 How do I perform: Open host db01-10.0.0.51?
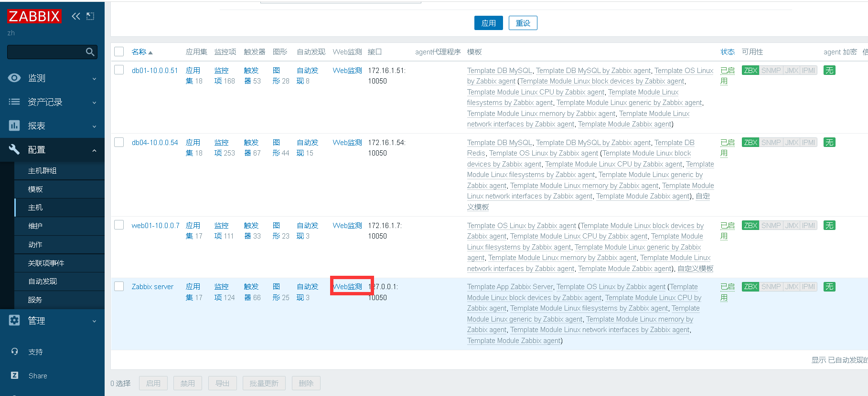click(155, 71)
